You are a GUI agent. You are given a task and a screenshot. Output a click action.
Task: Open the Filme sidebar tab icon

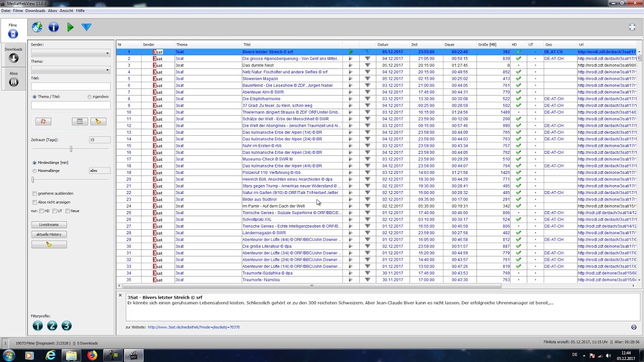(x=13, y=34)
